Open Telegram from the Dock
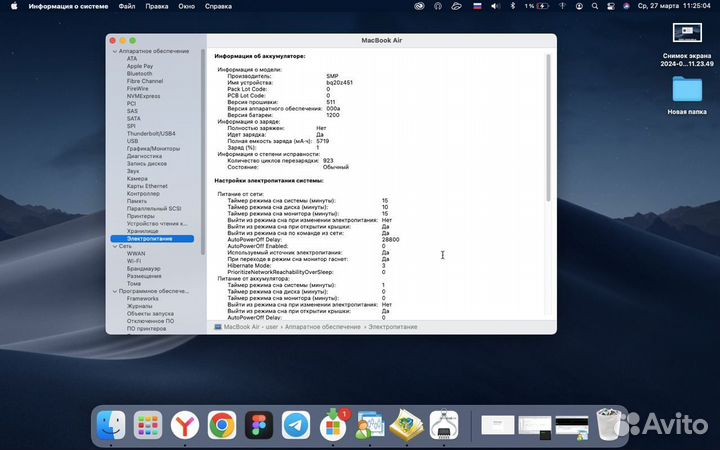 tap(296, 425)
